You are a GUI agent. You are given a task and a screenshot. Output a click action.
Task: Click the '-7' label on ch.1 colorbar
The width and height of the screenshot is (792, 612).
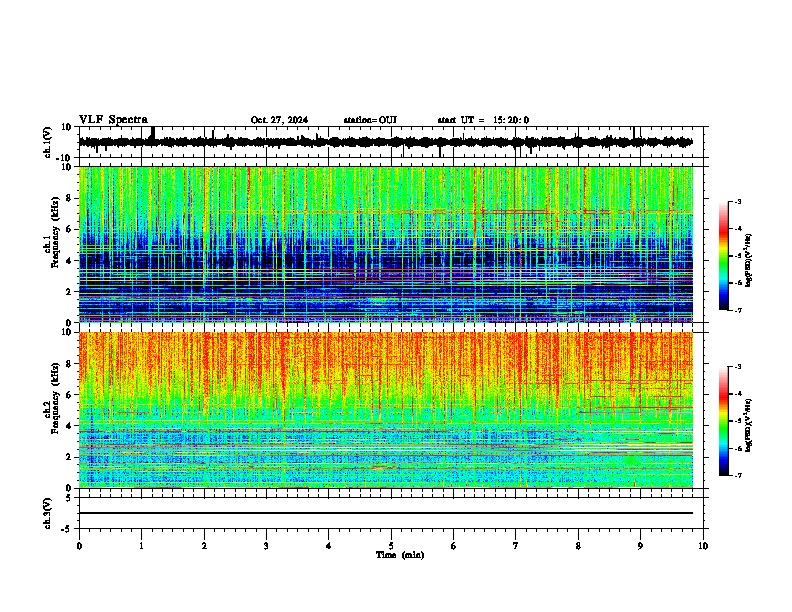pyautogui.click(x=737, y=310)
